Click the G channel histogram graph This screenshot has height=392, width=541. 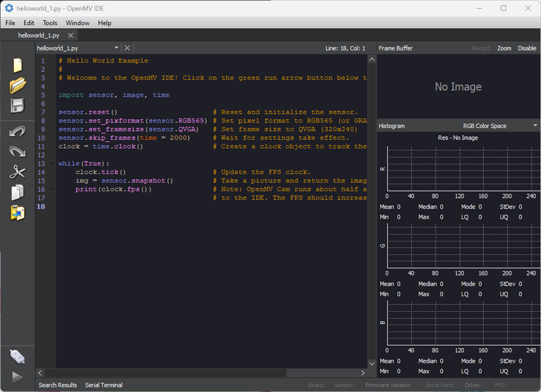(x=464, y=246)
